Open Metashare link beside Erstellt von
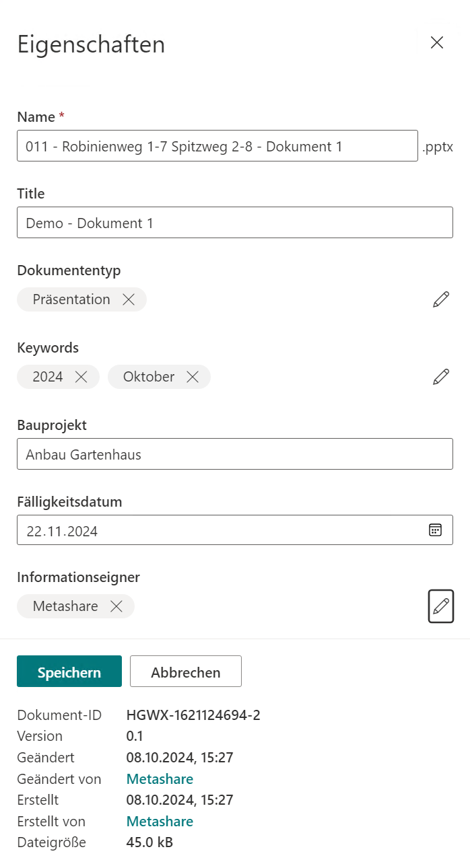 pyautogui.click(x=160, y=822)
